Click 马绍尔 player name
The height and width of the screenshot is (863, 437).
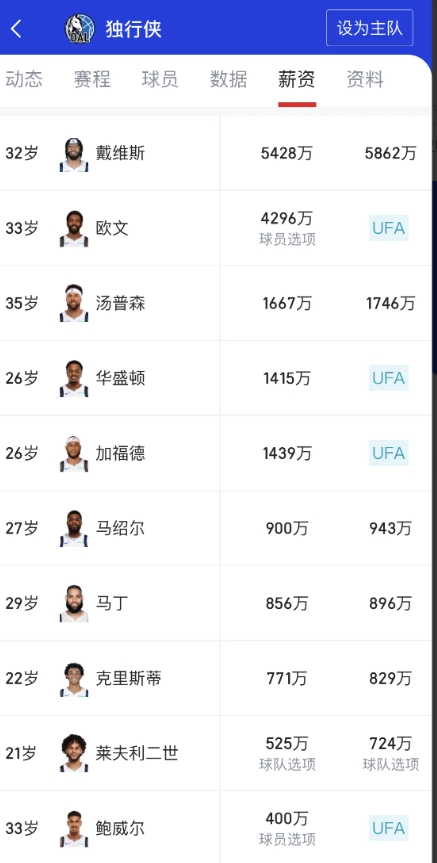pyautogui.click(x=120, y=528)
